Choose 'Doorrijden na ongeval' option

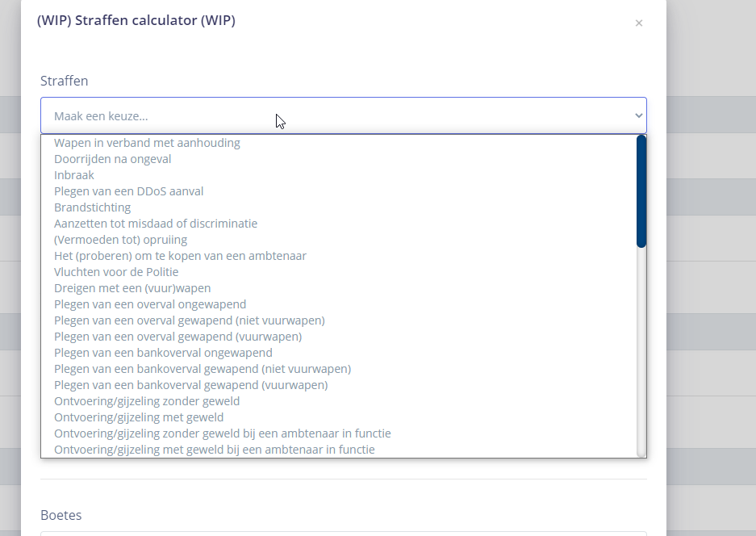[x=112, y=159]
